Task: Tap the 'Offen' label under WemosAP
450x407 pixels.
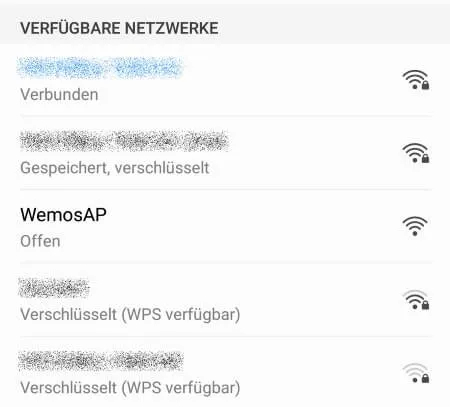Action: coord(40,241)
